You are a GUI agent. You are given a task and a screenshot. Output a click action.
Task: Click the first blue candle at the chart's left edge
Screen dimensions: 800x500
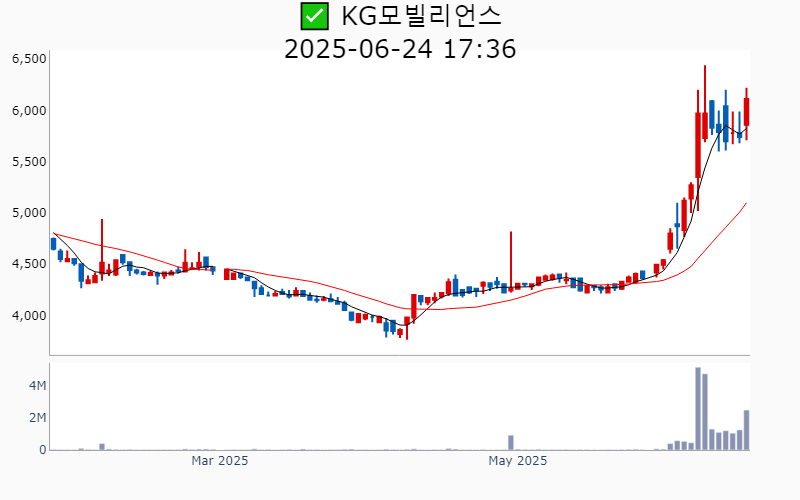pos(54,243)
